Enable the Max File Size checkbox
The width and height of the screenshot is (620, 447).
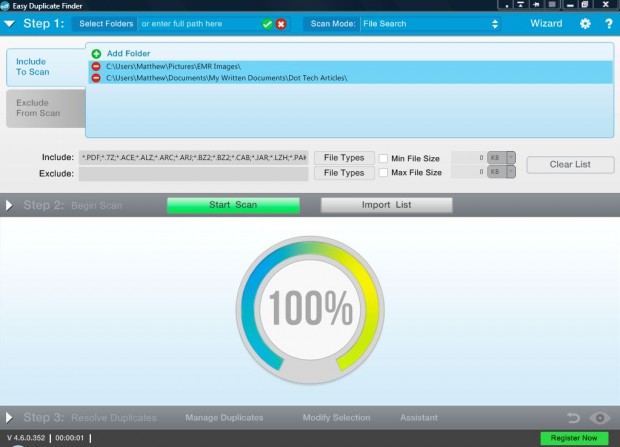coord(383,172)
